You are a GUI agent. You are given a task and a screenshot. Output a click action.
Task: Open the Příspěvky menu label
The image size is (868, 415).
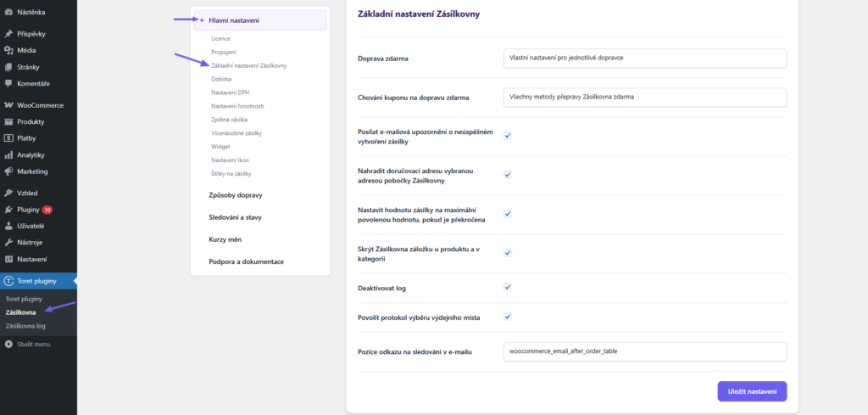(31, 34)
